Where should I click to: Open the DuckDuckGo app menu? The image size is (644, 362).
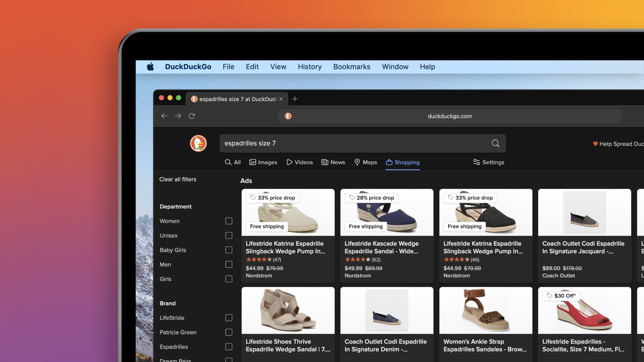coord(188,67)
